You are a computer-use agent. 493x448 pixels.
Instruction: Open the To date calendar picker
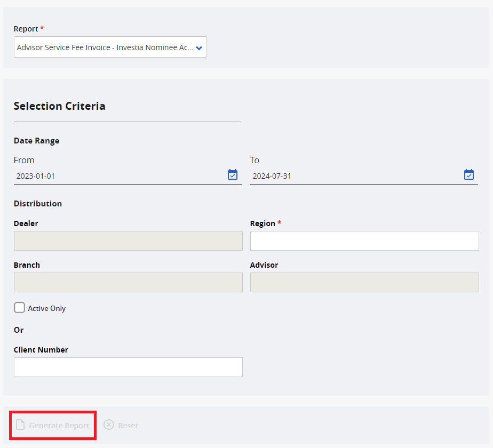(x=468, y=174)
